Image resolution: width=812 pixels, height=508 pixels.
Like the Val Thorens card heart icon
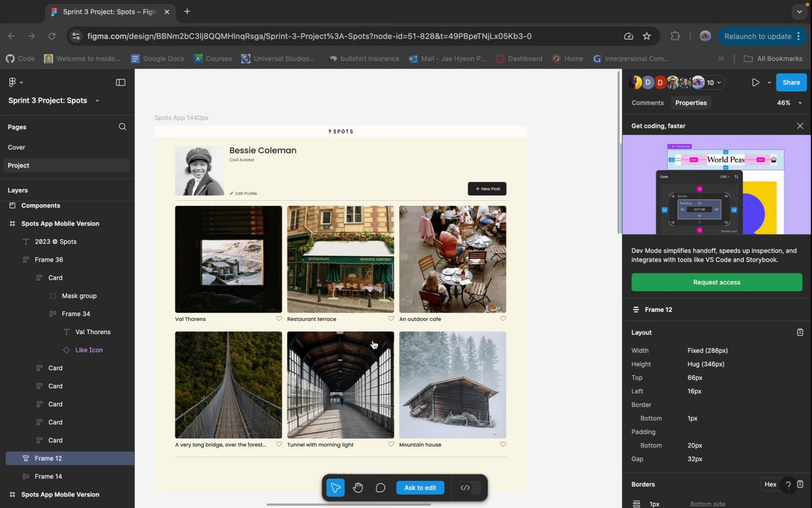pos(278,319)
